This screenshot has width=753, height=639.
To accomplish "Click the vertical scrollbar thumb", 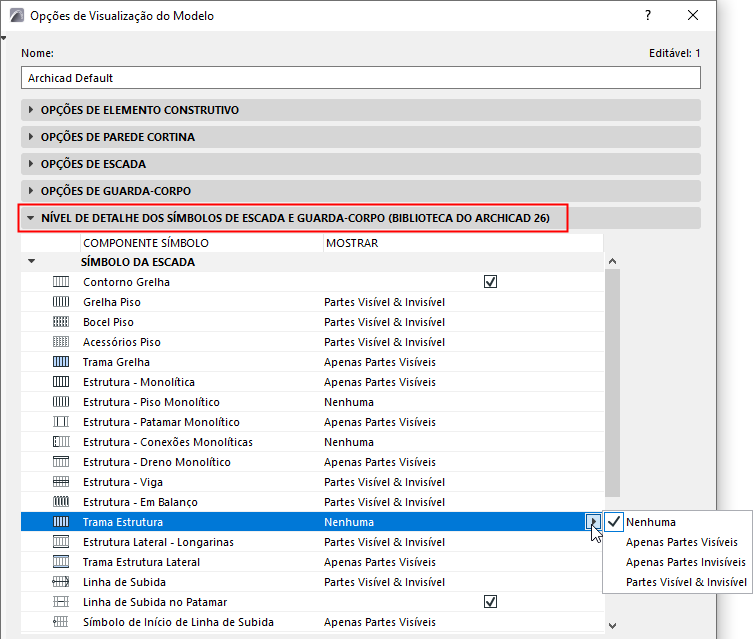I will pyautogui.click(x=612, y=383).
